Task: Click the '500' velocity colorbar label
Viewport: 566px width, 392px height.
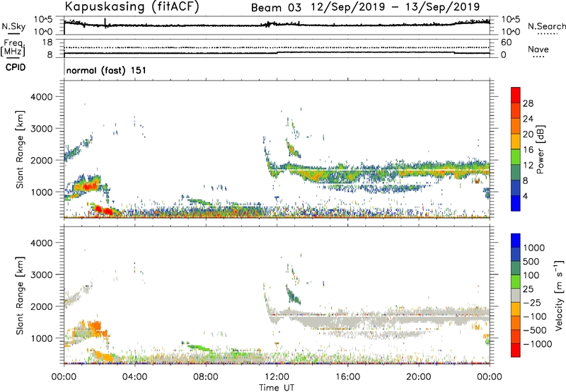Action: coord(531,261)
